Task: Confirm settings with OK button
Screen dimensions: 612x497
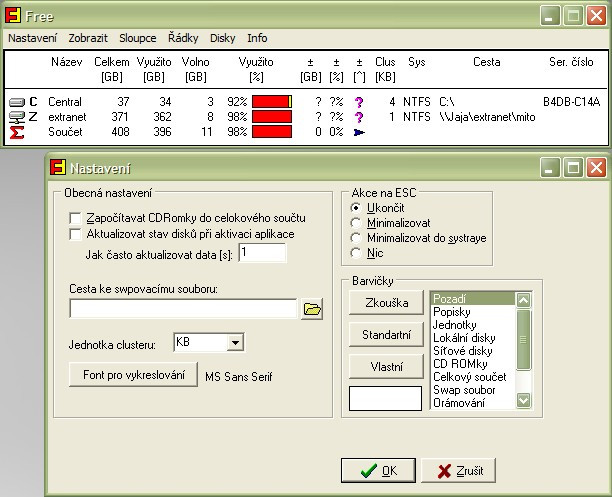Action: [378, 470]
